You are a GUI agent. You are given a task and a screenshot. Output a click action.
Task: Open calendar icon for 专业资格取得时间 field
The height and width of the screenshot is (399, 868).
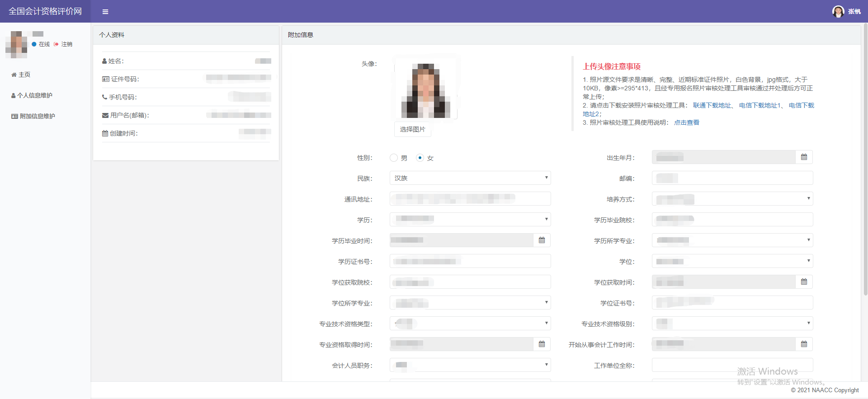[542, 344]
